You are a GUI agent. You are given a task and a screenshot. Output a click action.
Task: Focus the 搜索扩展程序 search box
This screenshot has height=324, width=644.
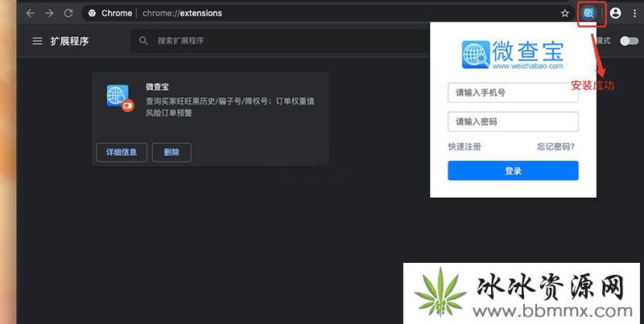coord(279,41)
